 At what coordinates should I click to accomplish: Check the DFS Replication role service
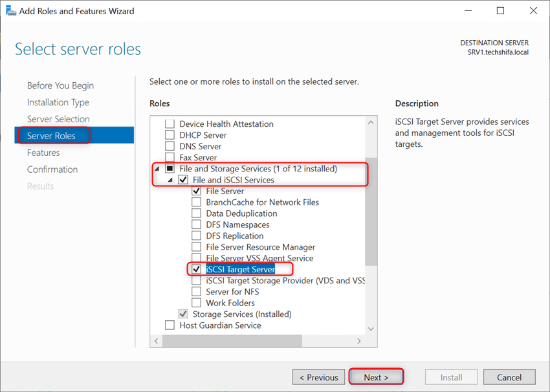[x=196, y=235]
